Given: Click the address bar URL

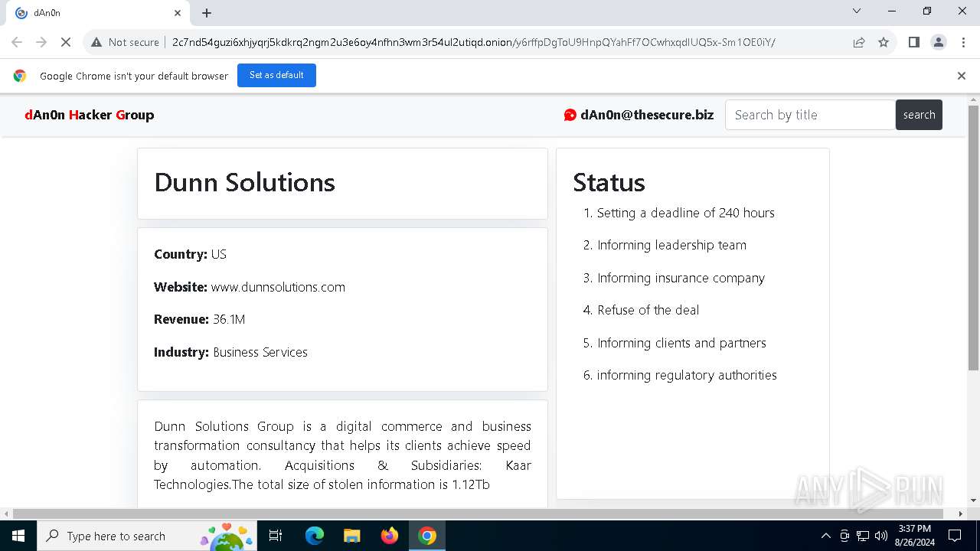Looking at the screenshot, I should (x=473, y=42).
